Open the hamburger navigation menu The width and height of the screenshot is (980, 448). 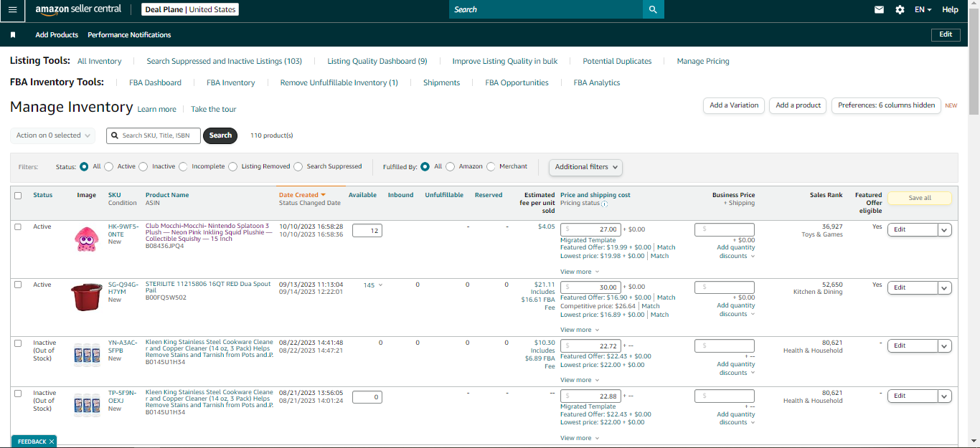click(12, 9)
